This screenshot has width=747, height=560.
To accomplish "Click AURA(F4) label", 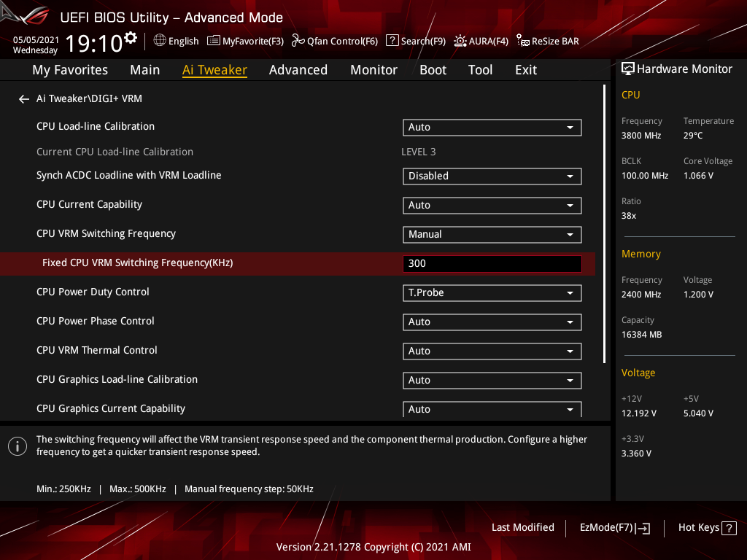I will tap(488, 42).
